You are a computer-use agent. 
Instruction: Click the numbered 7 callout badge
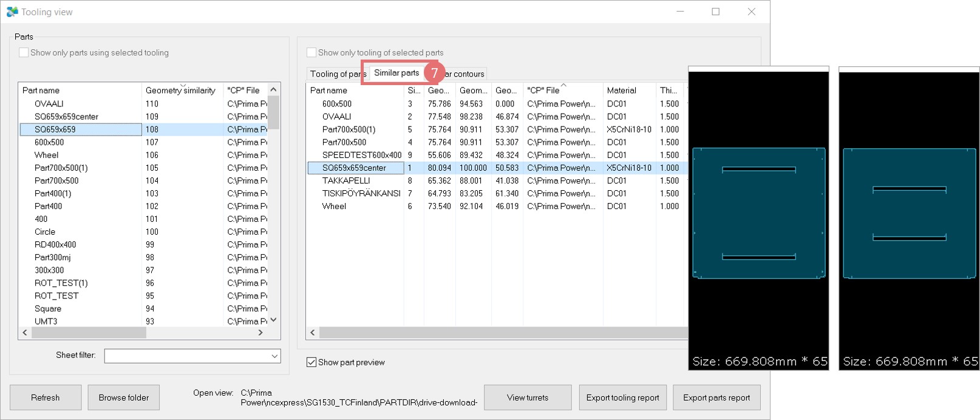click(x=434, y=73)
